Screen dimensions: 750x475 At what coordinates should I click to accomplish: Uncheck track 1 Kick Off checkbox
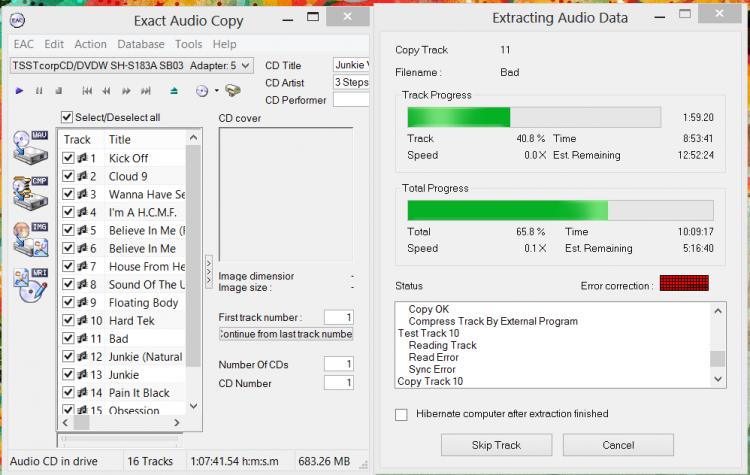coord(68,158)
